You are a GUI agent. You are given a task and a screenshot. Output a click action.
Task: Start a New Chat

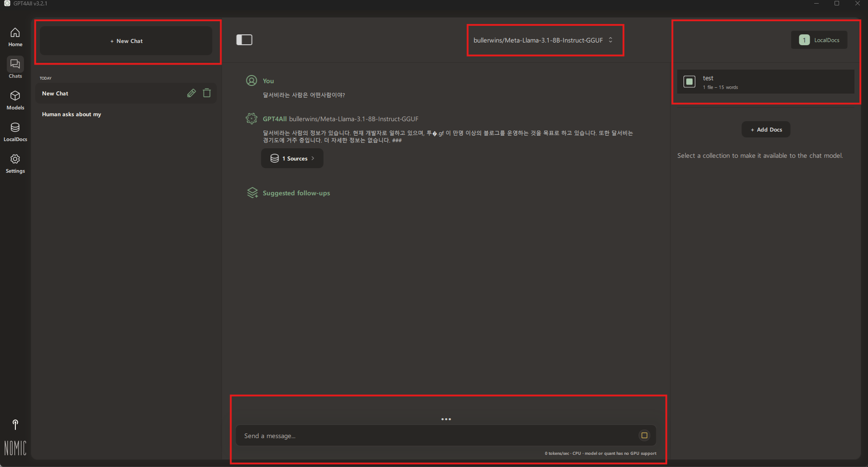click(126, 41)
